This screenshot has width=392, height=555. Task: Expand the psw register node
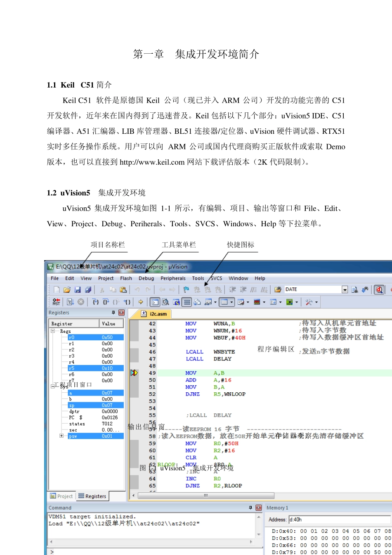coord(62,436)
